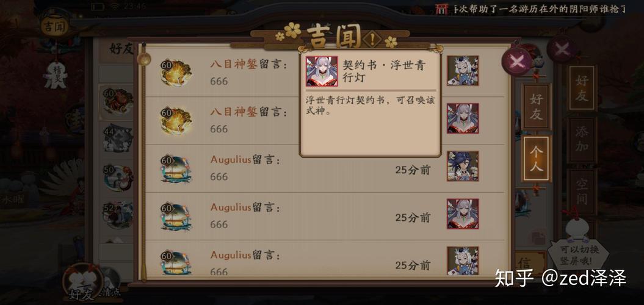Tap the blue-haired shikigami portrait at 25分前
The width and height of the screenshot is (644, 305).
pyautogui.click(x=463, y=167)
